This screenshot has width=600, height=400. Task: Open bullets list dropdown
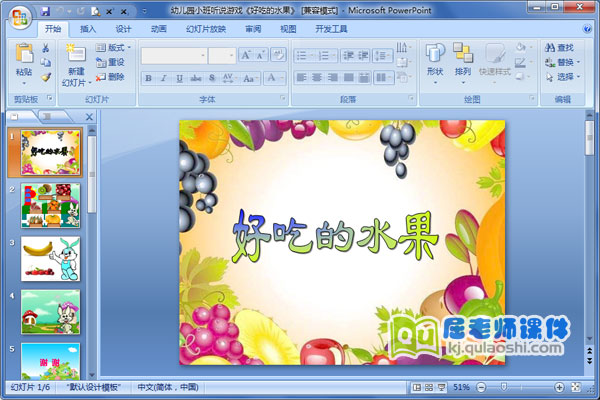click(305, 56)
